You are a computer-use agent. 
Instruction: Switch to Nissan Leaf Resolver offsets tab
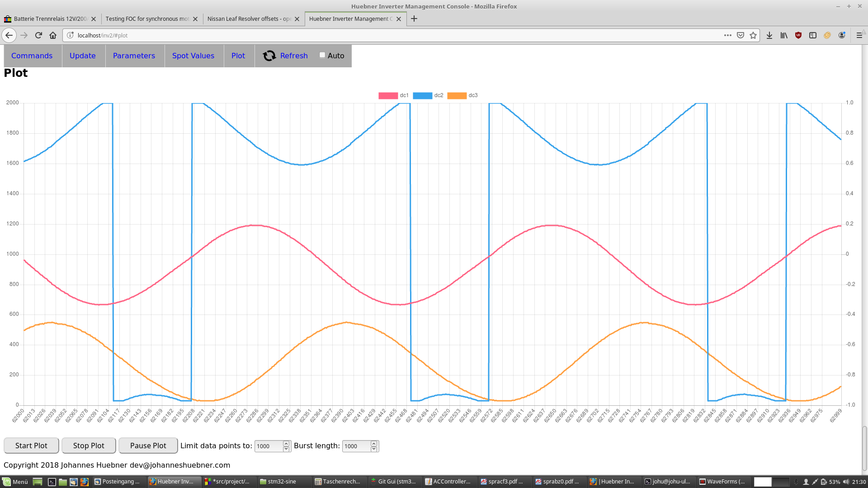point(249,19)
